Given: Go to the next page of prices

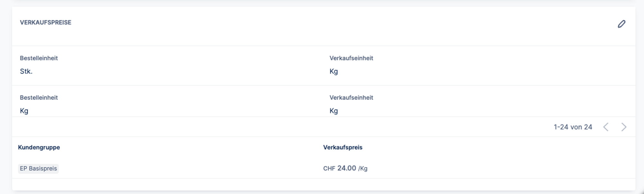Looking at the screenshot, I should pos(624,127).
